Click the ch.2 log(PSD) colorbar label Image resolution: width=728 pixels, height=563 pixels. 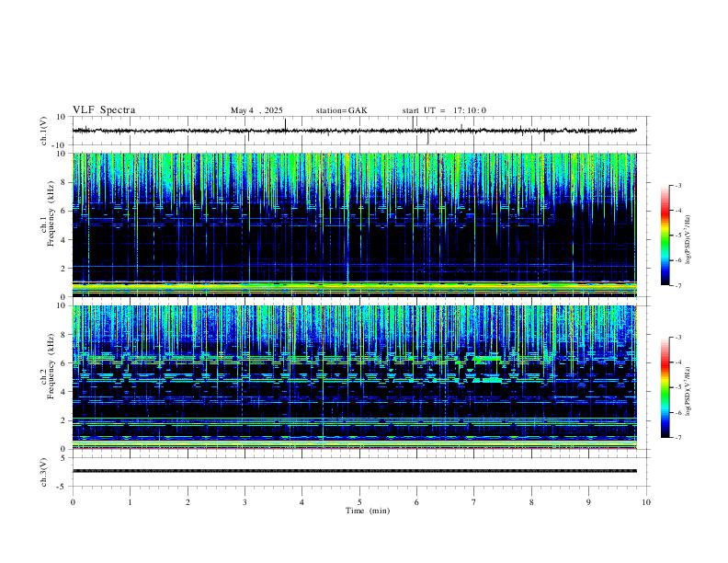(x=688, y=391)
